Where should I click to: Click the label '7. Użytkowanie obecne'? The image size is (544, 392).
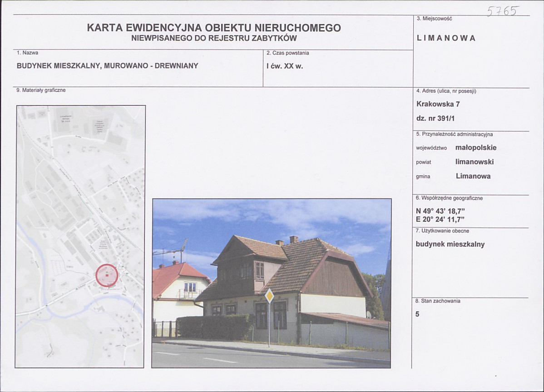[x=442, y=231]
